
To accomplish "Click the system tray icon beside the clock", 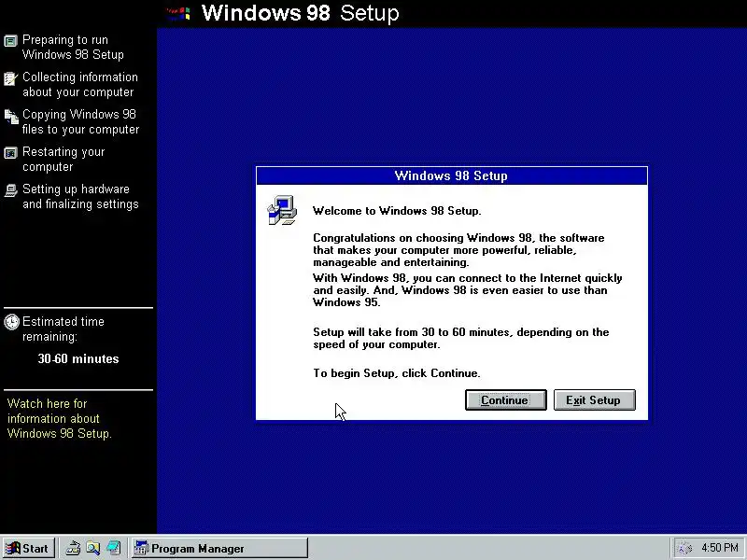I will coord(684,549).
